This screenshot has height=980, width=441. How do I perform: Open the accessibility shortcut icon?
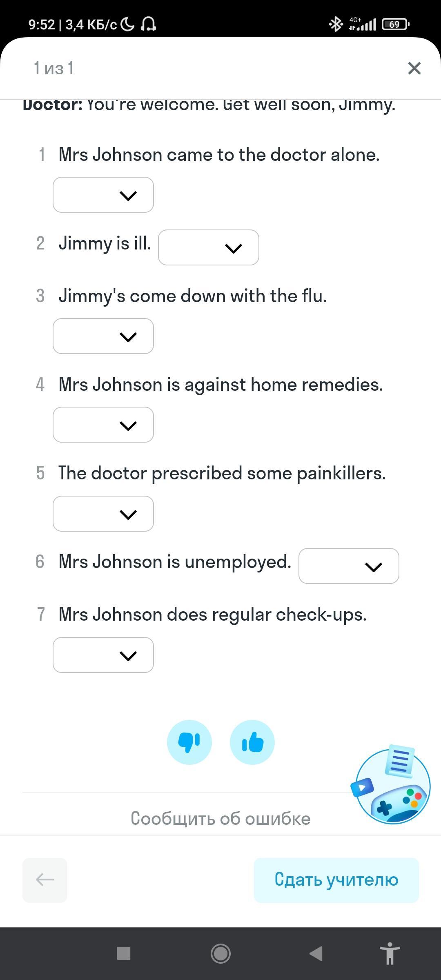click(390, 953)
